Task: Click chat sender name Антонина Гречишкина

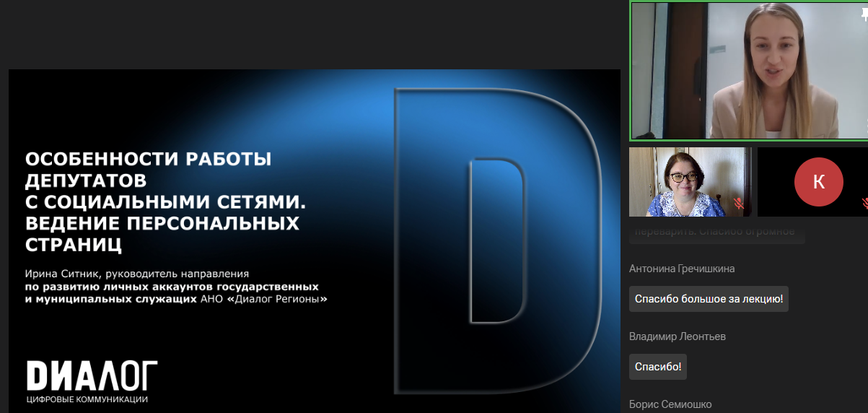Action: click(x=682, y=269)
